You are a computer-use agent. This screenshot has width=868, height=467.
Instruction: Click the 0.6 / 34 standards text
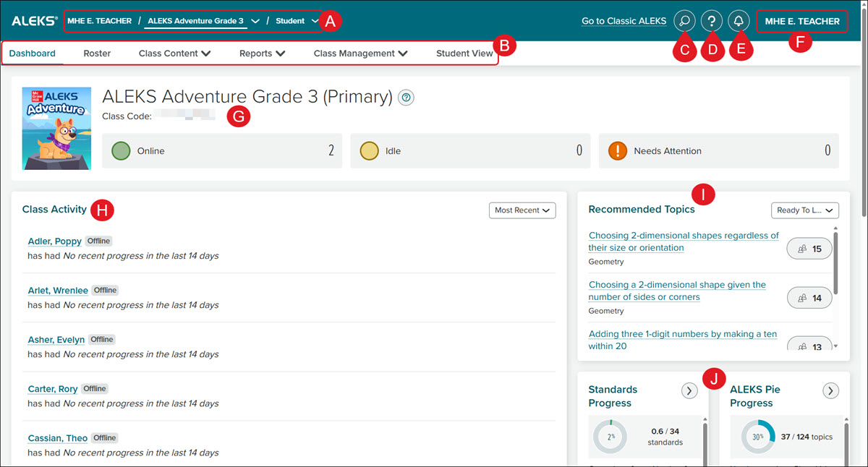665,437
